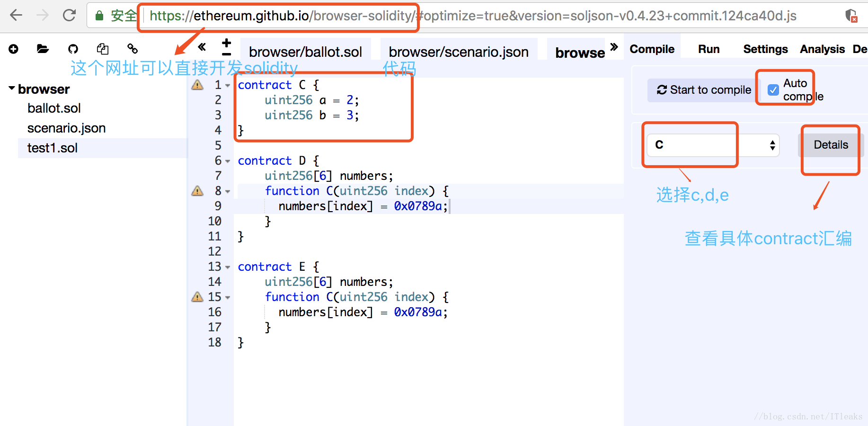Viewport: 868px width, 426px height.
Task: Create a new file with the plus circle icon
Action: click(13, 49)
